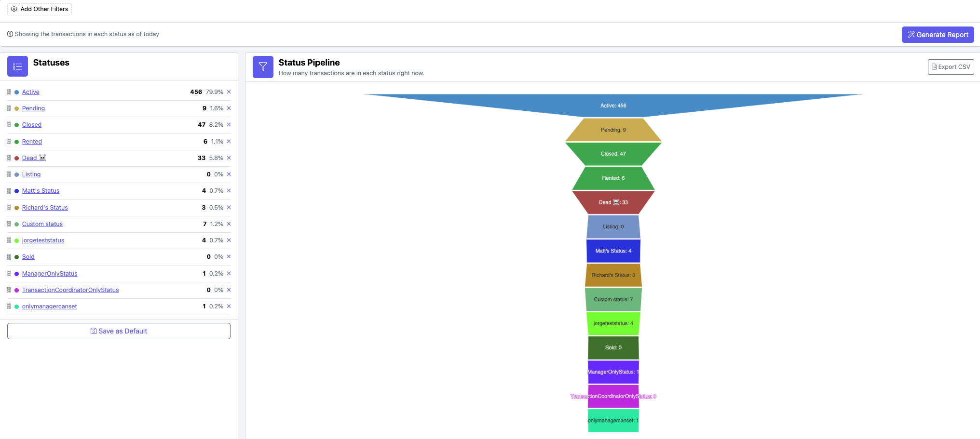View the Dead status link

[x=34, y=158]
